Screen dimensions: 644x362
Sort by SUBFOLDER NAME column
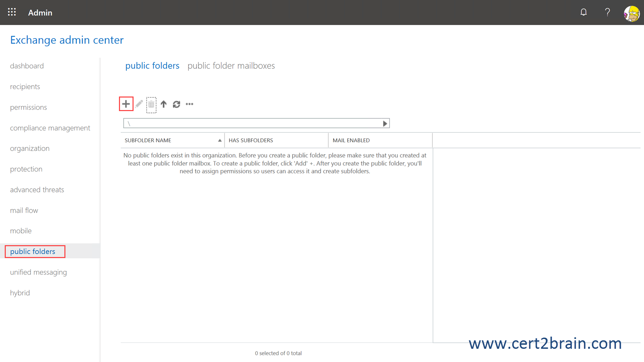pyautogui.click(x=173, y=140)
